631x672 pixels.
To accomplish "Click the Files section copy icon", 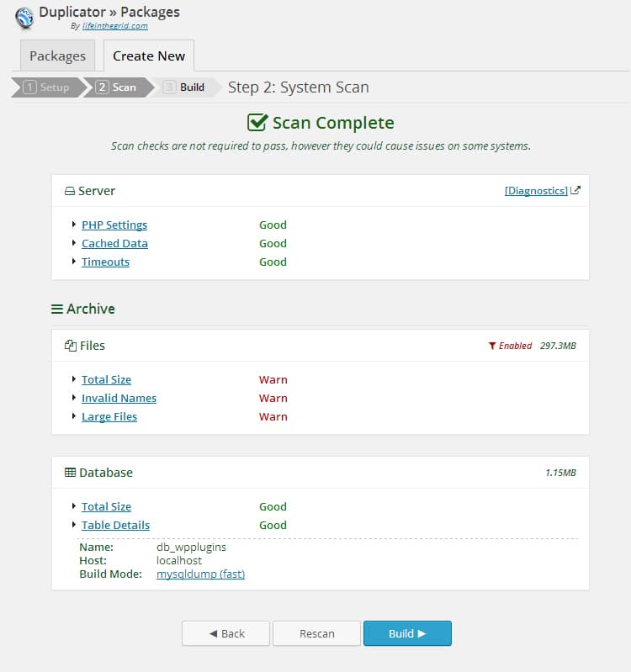I will pos(70,346).
